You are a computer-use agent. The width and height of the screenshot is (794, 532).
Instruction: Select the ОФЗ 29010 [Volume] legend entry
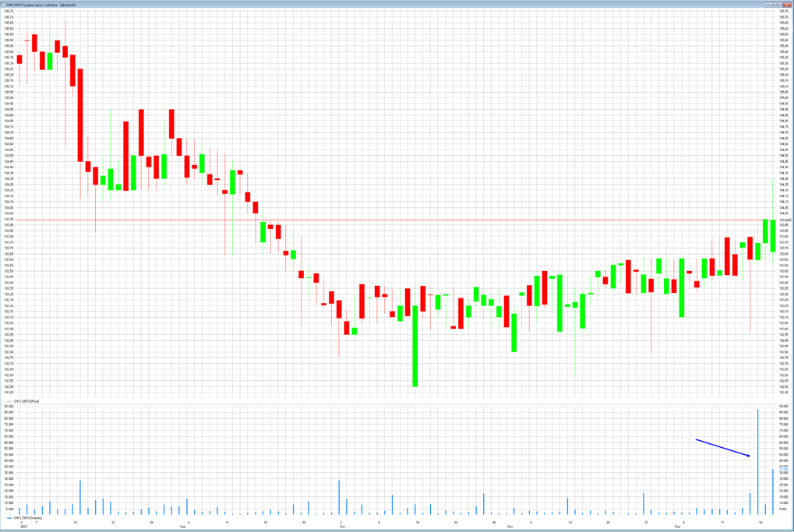(x=25, y=518)
